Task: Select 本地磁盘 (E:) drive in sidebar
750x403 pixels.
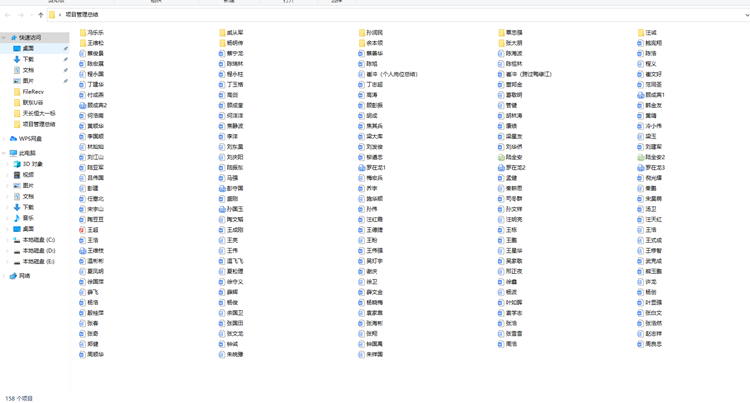Action: pos(38,262)
